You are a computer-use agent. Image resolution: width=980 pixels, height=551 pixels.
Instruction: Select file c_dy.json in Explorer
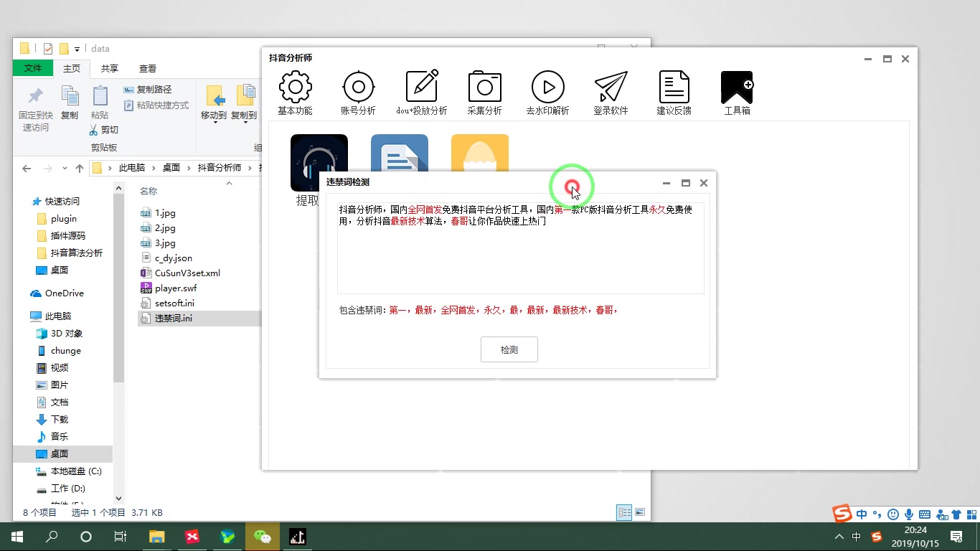[x=174, y=258]
